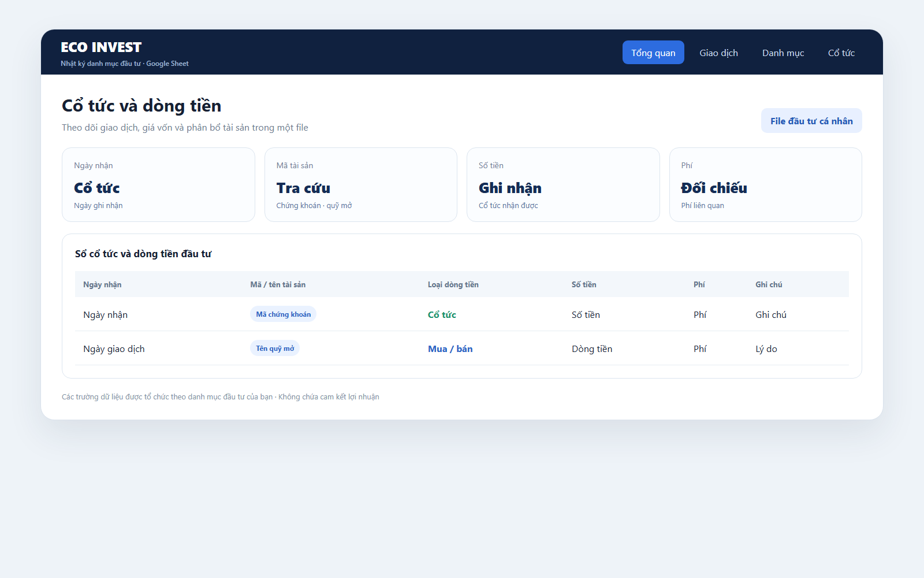This screenshot has height=578, width=924.
Task: Open the Tổng quan tab
Action: coord(653,53)
